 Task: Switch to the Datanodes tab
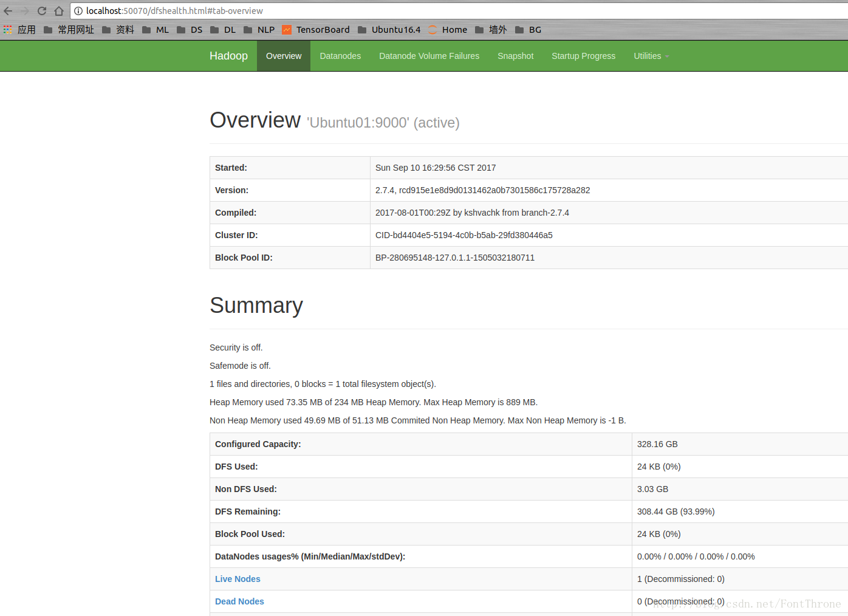tap(340, 56)
